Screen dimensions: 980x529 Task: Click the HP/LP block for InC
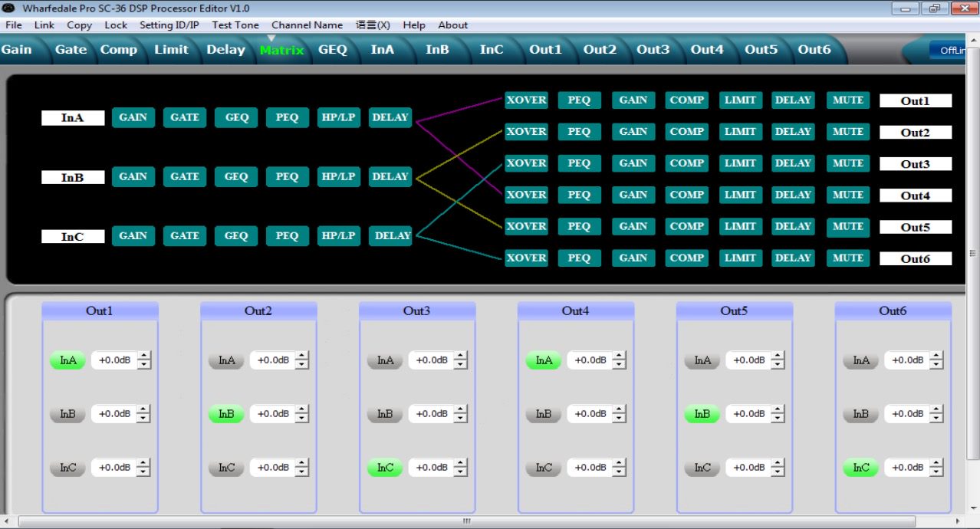[338, 236]
